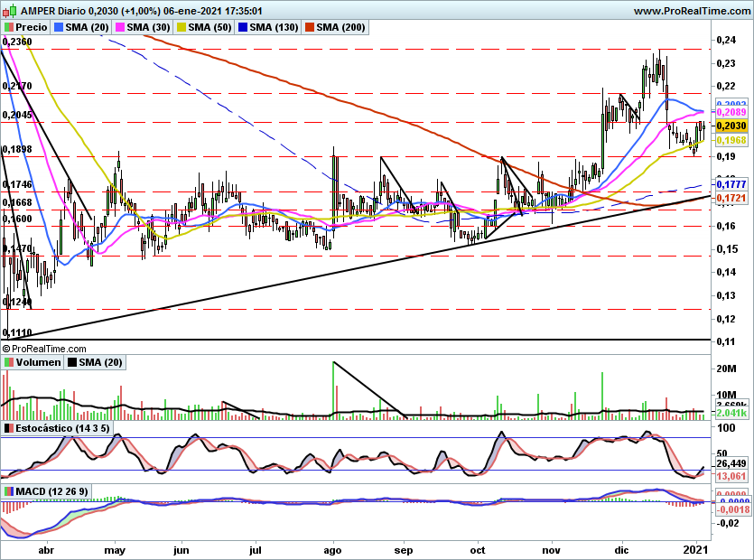Click the yellow 0,1968 price axis label
The height and width of the screenshot is (560, 754).
730,141
